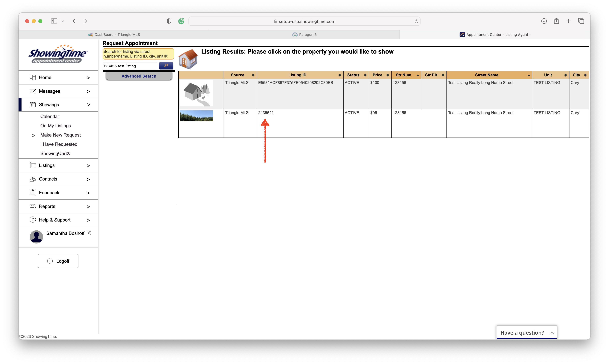Select forest photo thumbnail of listing 2436641
Image resolution: width=609 pixels, height=364 pixels.
[x=196, y=116]
